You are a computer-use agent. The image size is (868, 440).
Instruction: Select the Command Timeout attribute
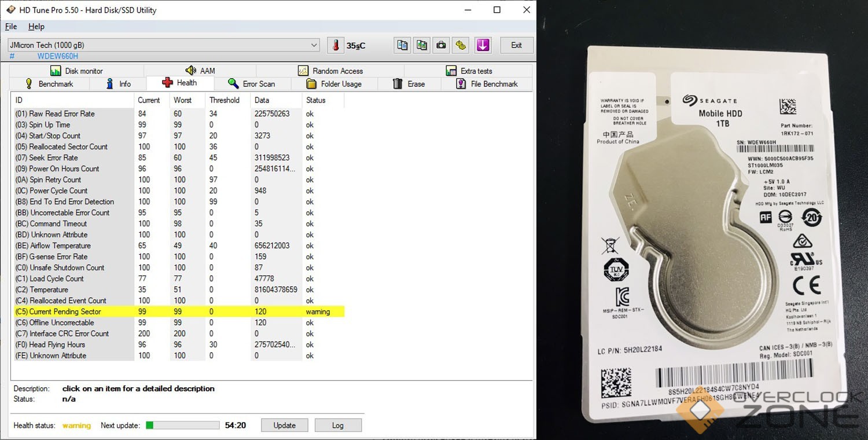(179, 224)
